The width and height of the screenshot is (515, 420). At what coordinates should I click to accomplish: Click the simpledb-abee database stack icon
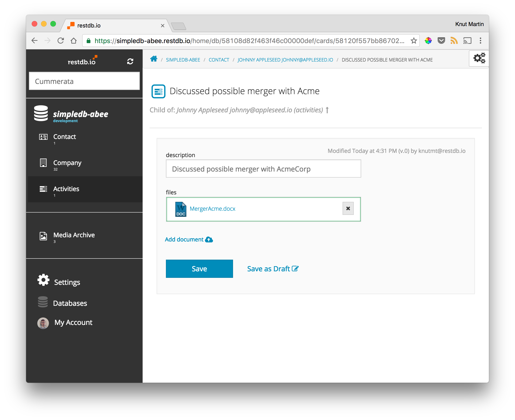click(x=41, y=113)
